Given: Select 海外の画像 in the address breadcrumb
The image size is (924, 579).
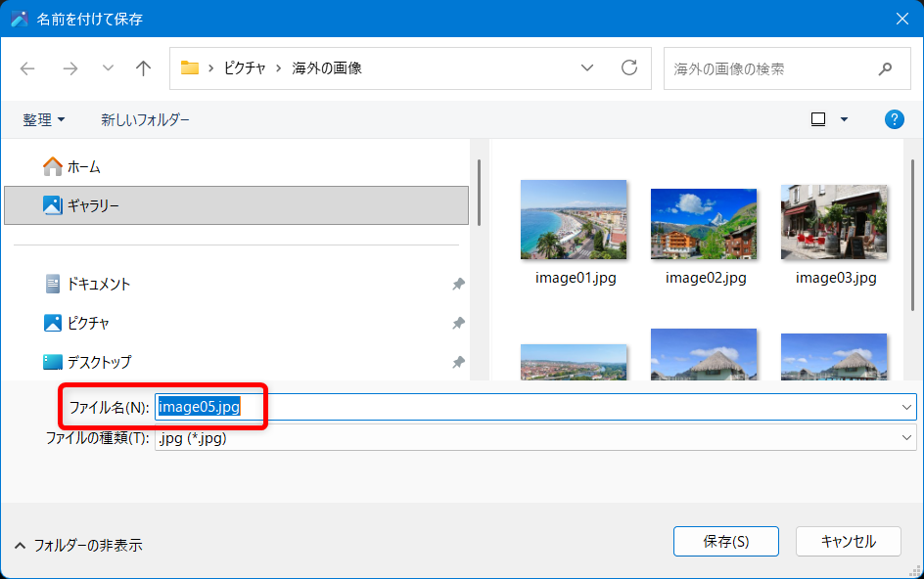Looking at the screenshot, I should [327, 68].
